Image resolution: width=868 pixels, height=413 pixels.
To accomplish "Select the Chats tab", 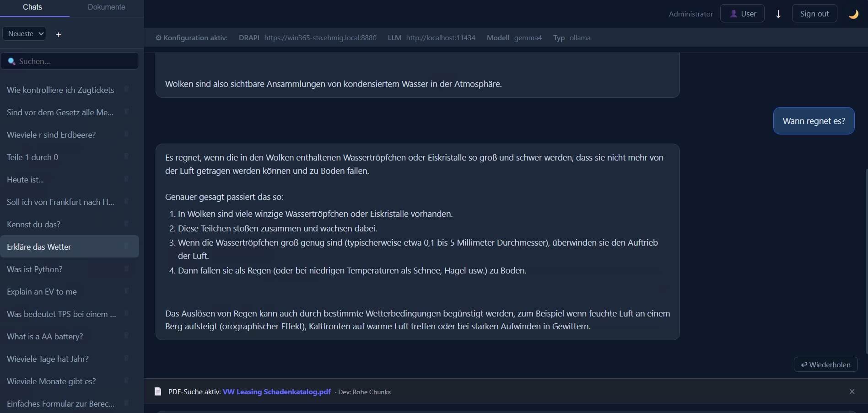I will pos(32,7).
